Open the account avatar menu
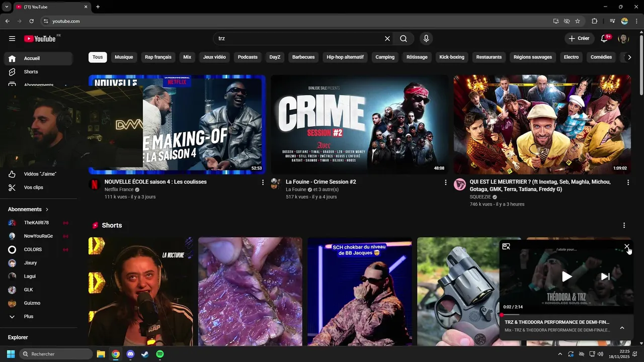Screen dimensions: 644x362 [623, 39]
